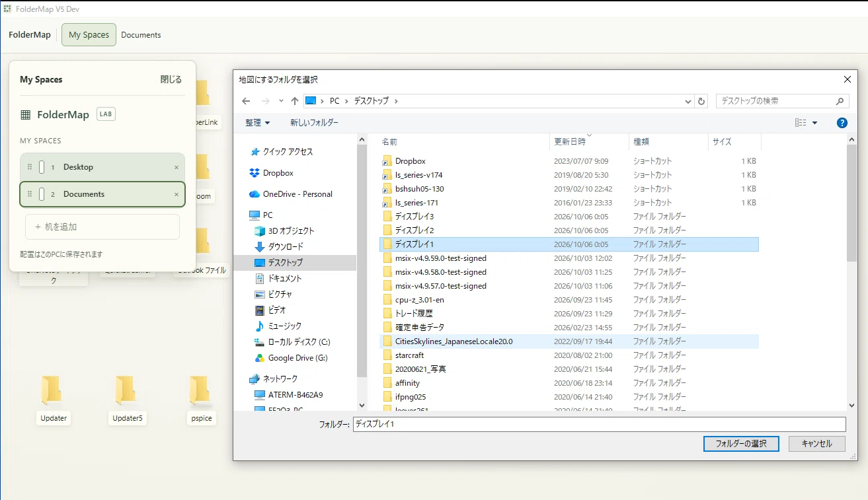The height and width of the screenshot is (500, 868).
Task: Refresh the デスクトップ folder listing
Action: click(x=702, y=101)
